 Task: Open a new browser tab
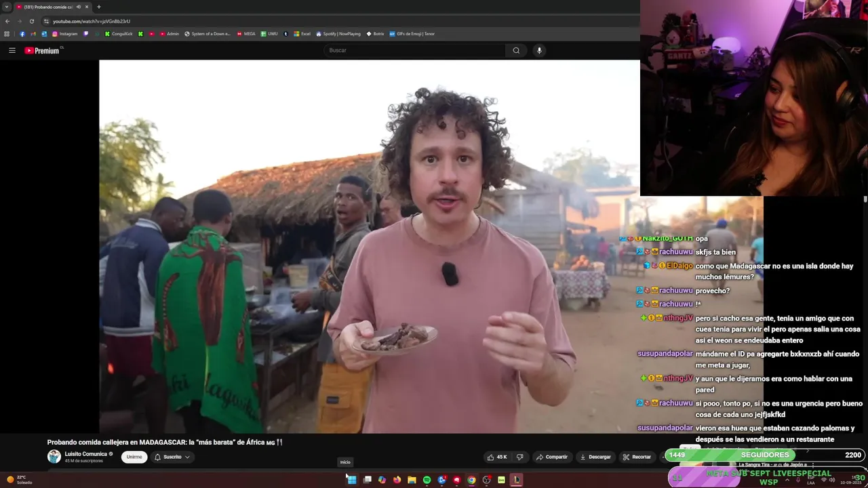click(98, 7)
